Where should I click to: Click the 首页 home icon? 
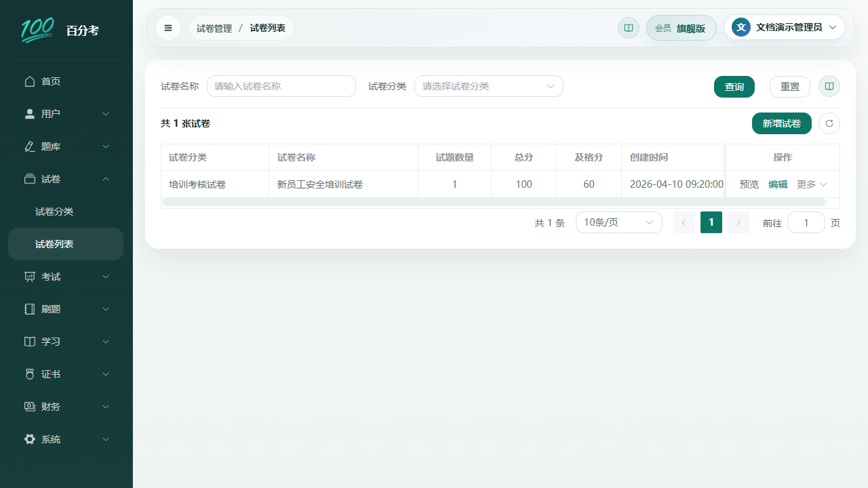[30, 81]
